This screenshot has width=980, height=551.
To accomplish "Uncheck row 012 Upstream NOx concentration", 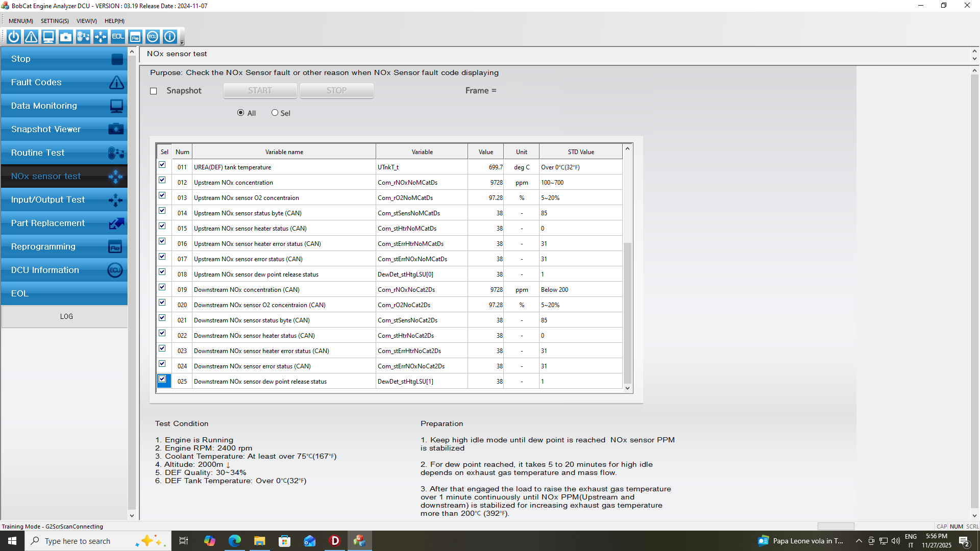I will pyautogui.click(x=162, y=180).
